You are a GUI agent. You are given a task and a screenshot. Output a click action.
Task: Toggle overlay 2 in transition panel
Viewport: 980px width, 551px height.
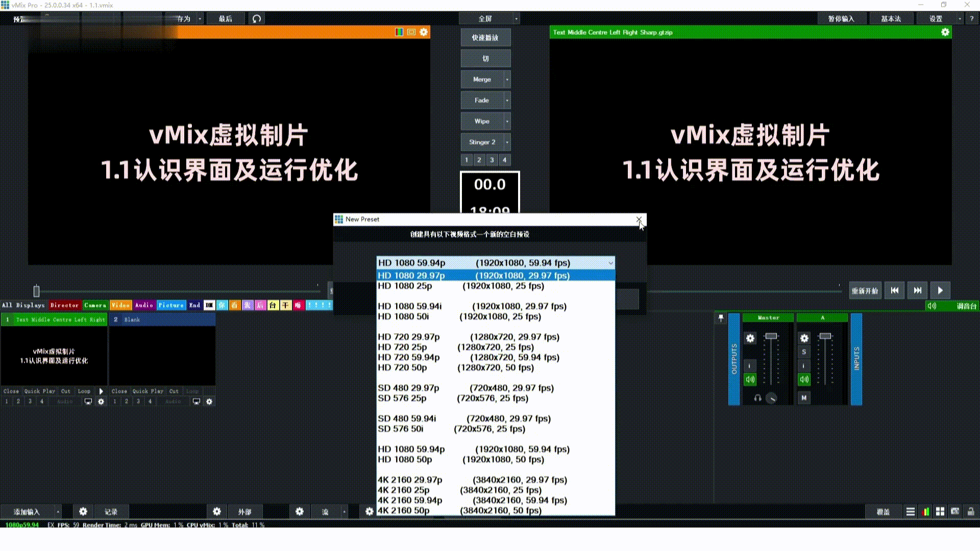click(479, 160)
